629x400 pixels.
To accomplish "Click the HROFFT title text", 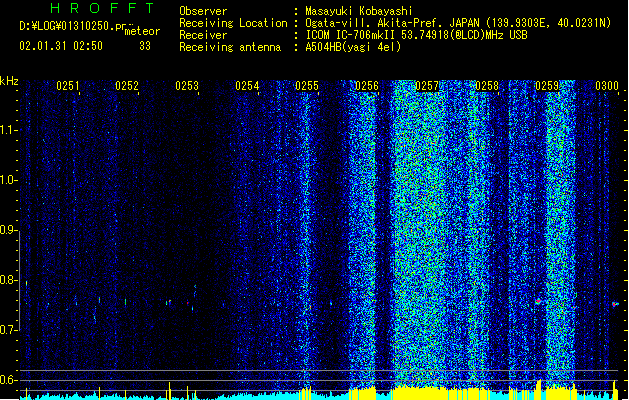I will coord(102,8).
